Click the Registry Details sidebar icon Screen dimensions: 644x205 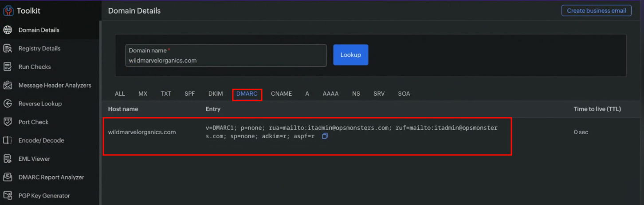pos(8,49)
